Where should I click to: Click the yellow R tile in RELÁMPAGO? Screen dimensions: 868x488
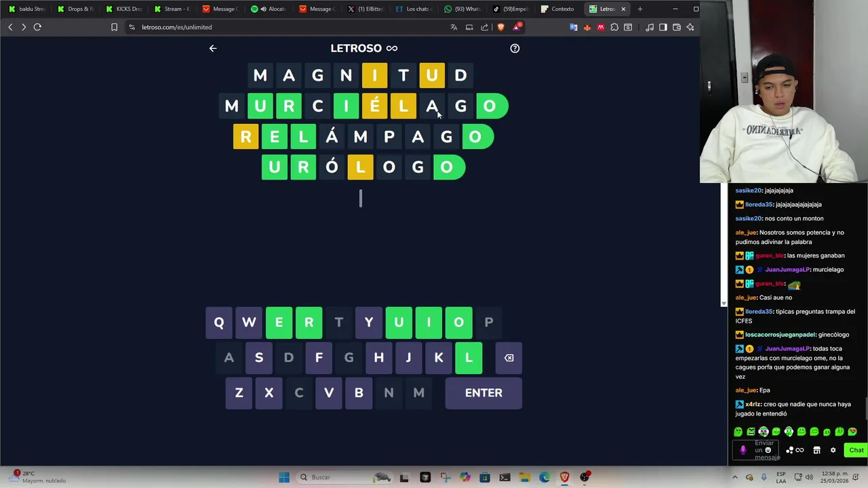pyautogui.click(x=245, y=137)
